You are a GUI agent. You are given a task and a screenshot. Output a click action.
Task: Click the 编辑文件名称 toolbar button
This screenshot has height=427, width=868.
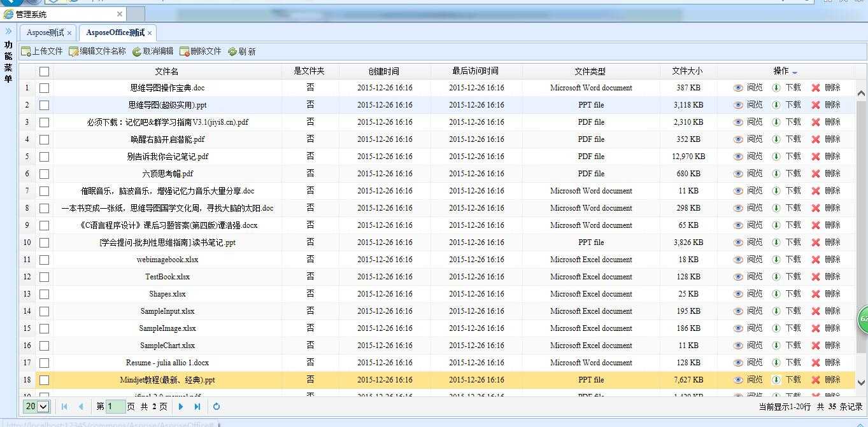(97, 52)
